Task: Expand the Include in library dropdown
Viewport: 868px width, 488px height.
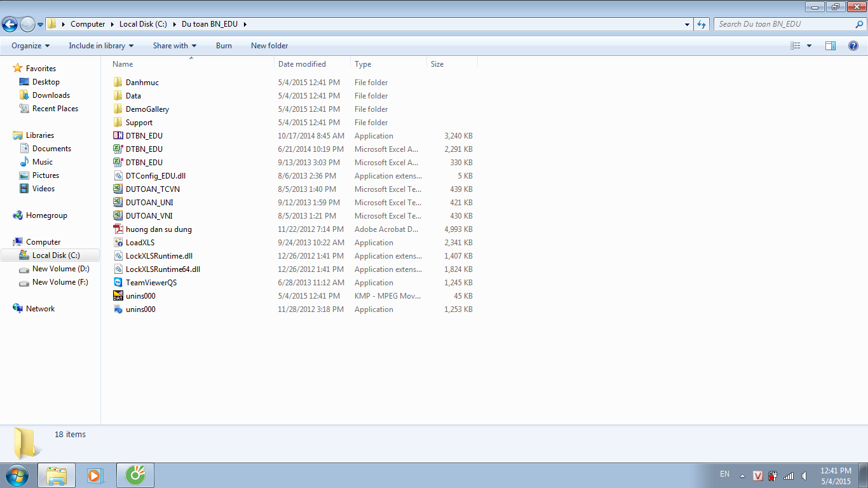Action: tap(101, 46)
